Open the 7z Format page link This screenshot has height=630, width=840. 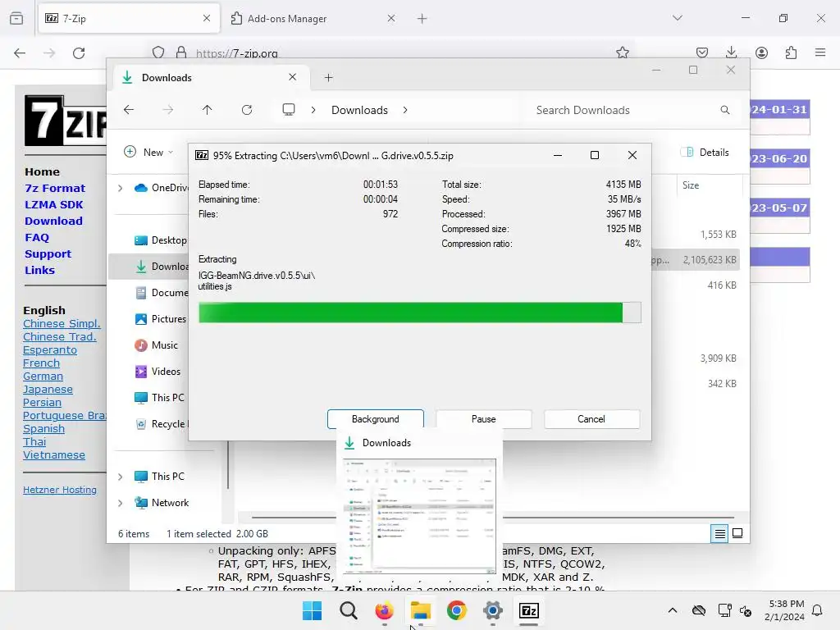(55, 188)
